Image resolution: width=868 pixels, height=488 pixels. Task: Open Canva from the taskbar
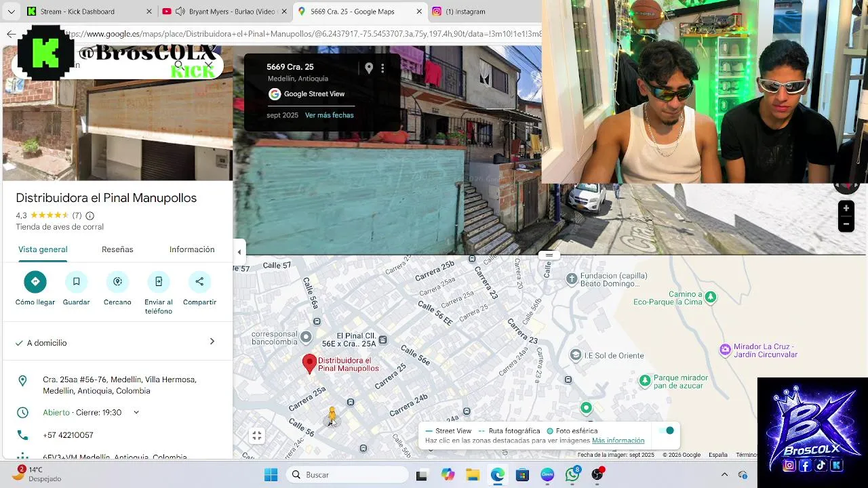547,474
